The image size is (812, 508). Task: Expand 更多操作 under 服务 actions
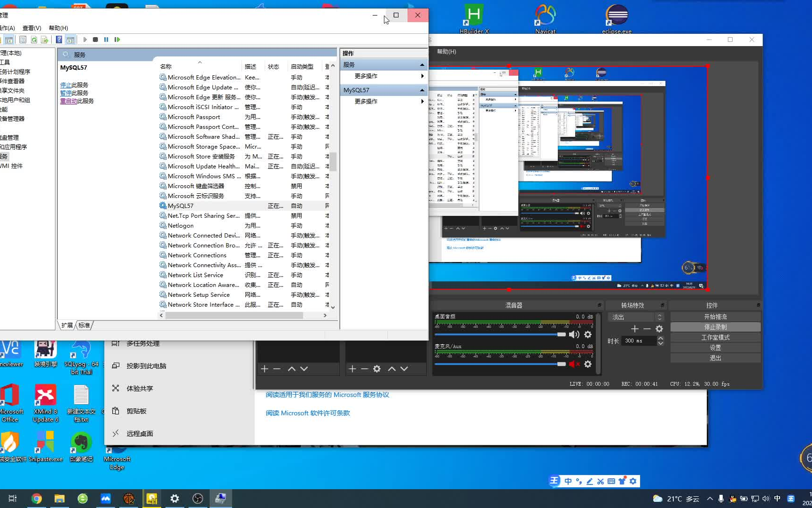coord(384,76)
